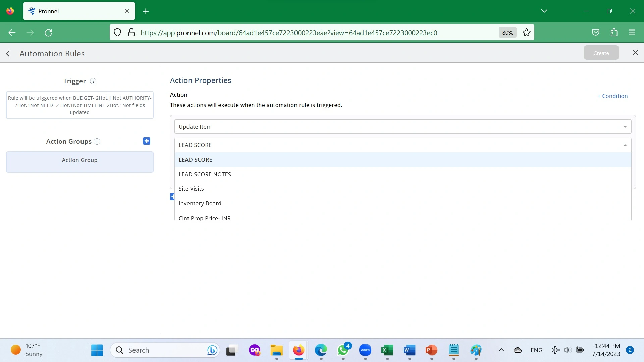Open the Save to Pocket icon
This screenshot has width=644, height=362.
point(596,33)
